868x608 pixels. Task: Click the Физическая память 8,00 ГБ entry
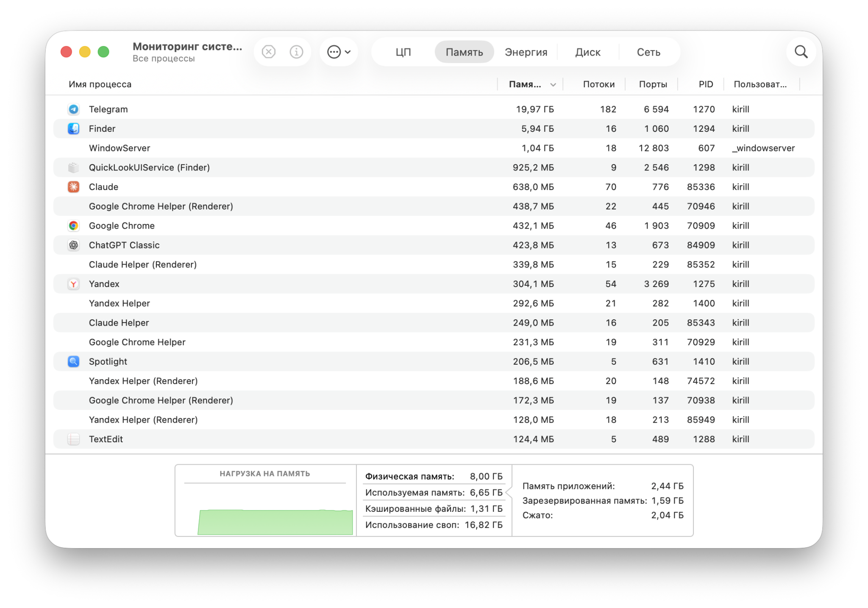click(x=434, y=477)
